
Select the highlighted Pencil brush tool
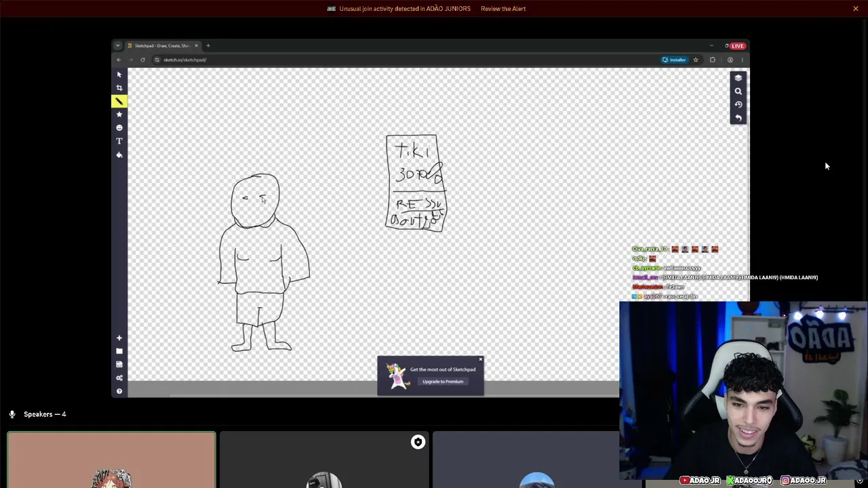pos(119,101)
